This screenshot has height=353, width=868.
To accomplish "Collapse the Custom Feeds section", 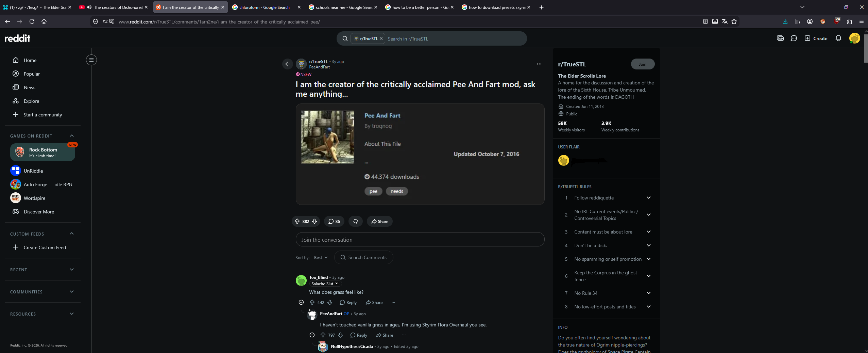I will pyautogui.click(x=72, y=234).
